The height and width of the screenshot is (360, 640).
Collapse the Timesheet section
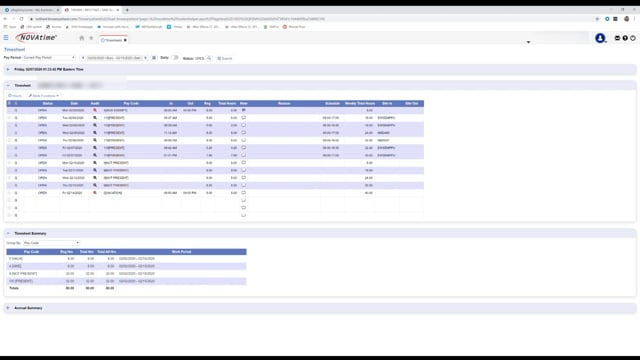pyautogui.click(x=8, y=85)
